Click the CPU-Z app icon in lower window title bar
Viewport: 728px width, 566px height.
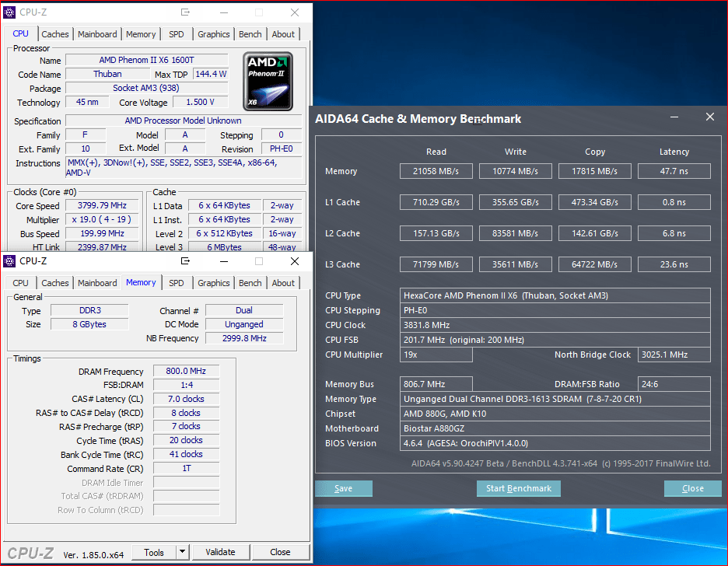(x=9, y=261)
